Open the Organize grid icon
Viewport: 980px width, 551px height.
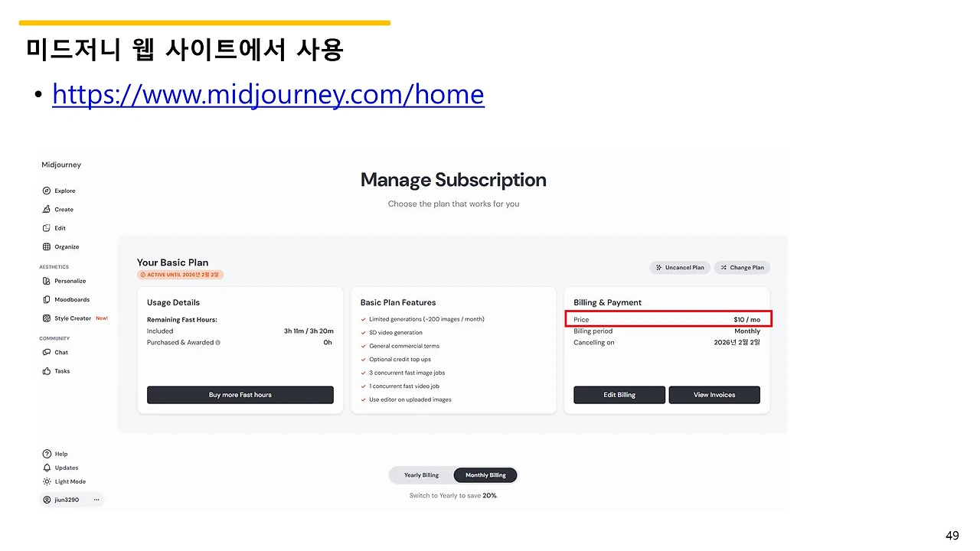pos(47,246)
